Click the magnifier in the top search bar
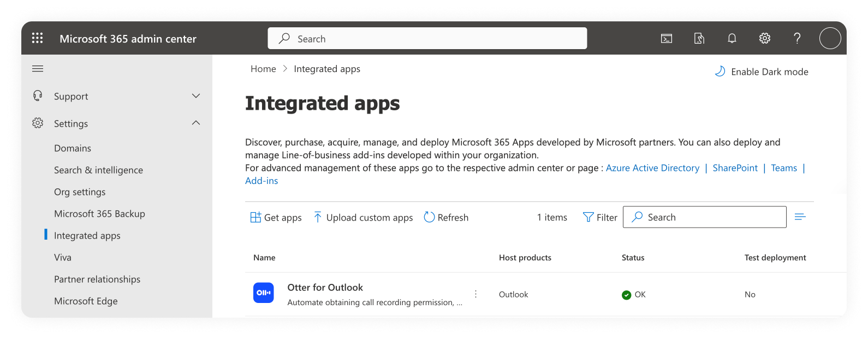 point(284,38)
